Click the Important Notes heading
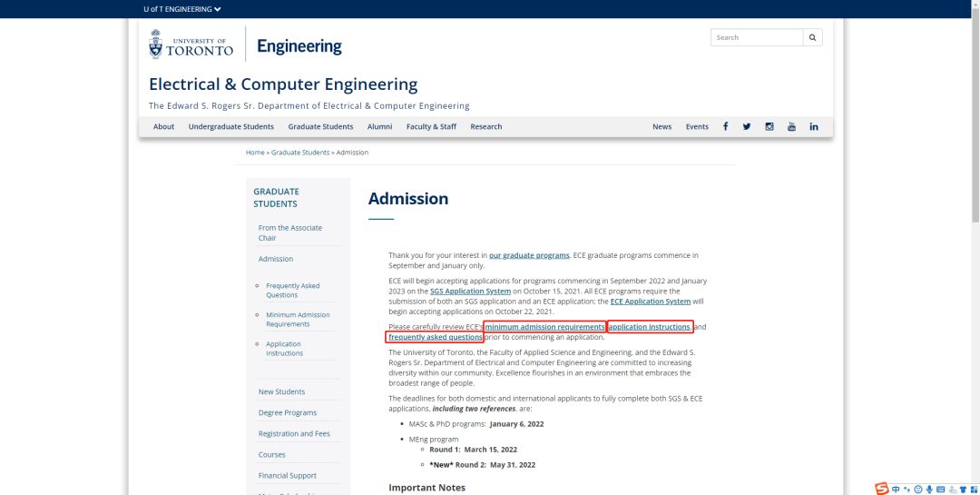Viewport: 980px width, 495px height. point(426,488)
